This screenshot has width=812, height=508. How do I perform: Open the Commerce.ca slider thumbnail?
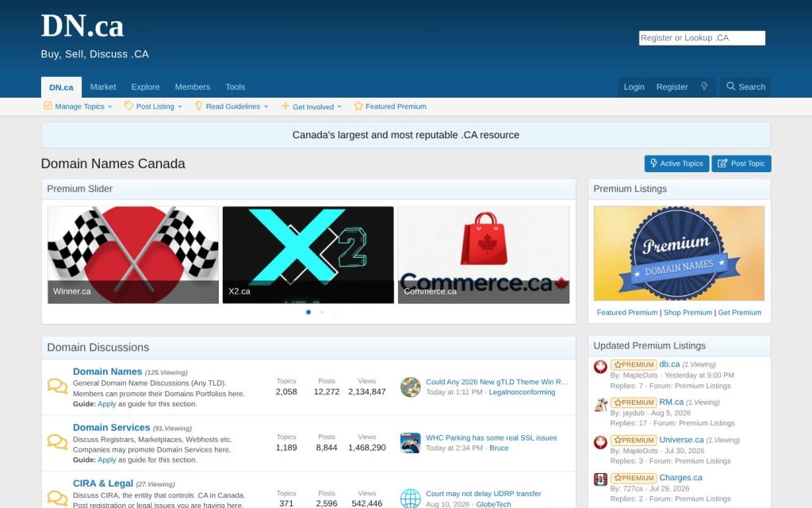pos(483,255)
